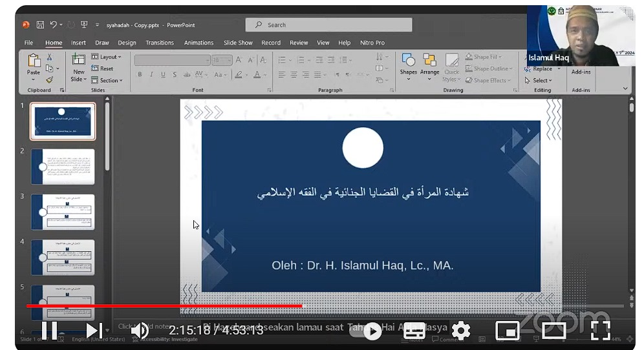The image size is (644, 350).
Task: Enter full screen mode
Action: [600, 331]
